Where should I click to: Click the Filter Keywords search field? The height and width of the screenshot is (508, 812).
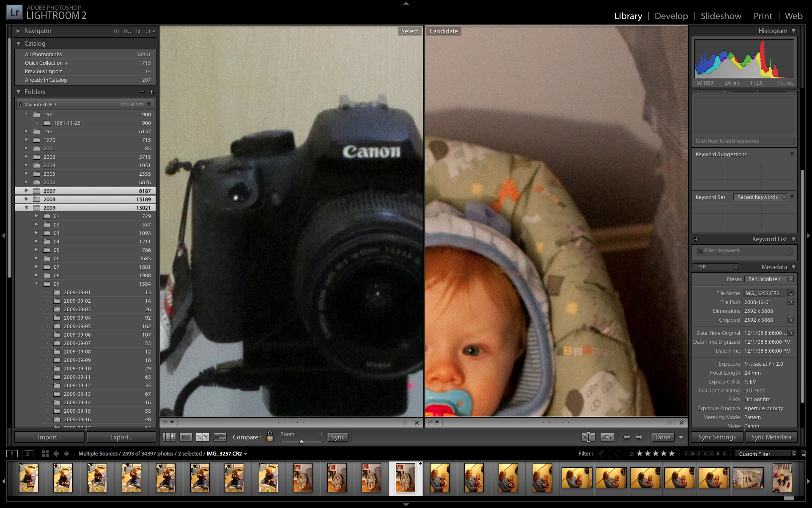[744, 251]
